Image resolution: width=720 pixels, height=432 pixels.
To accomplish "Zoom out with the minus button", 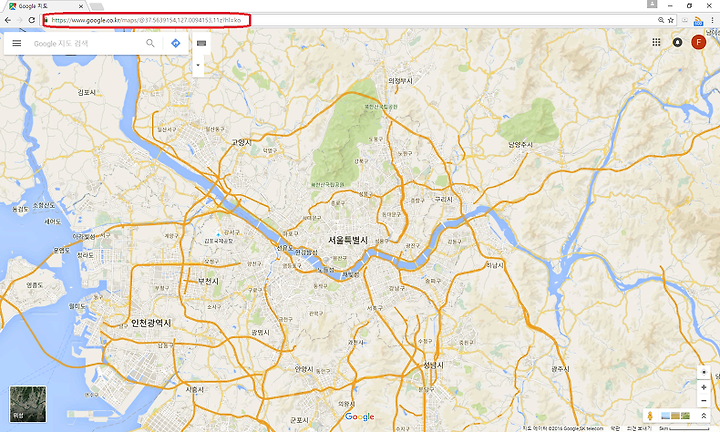I will pos(703,401).
